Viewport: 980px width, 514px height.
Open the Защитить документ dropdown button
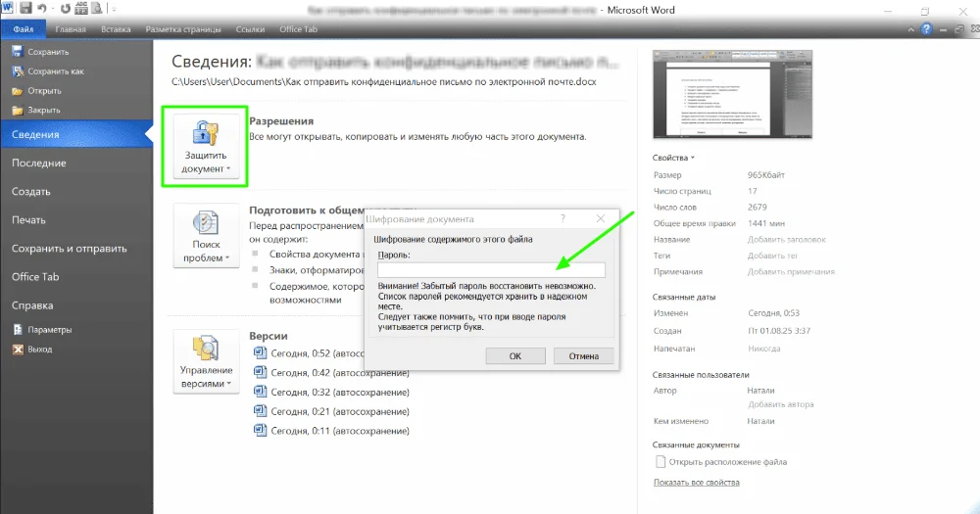206,147
